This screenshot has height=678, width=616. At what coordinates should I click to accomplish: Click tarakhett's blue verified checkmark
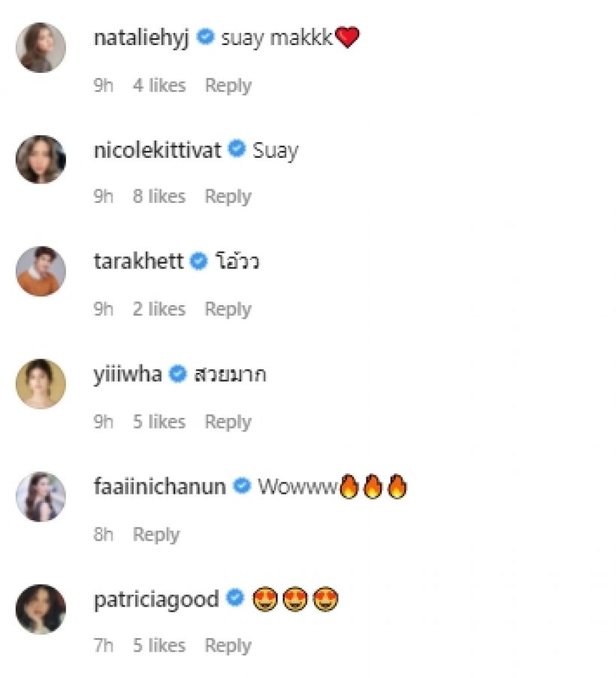tap(199, 262)
